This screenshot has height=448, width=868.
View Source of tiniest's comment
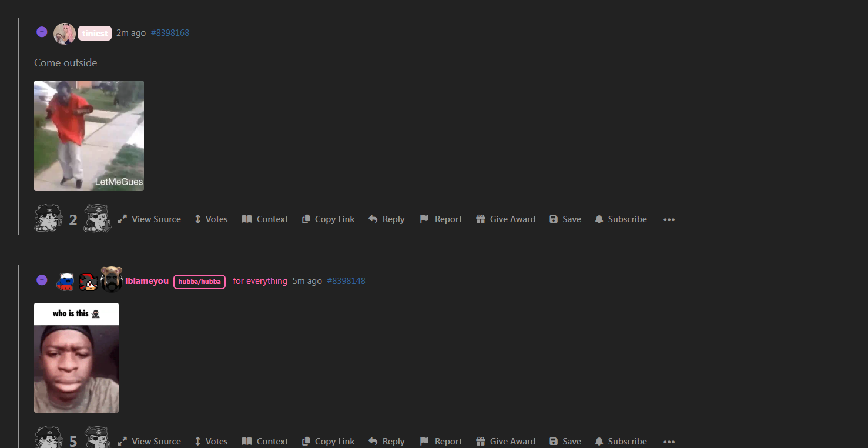[149, 219]
